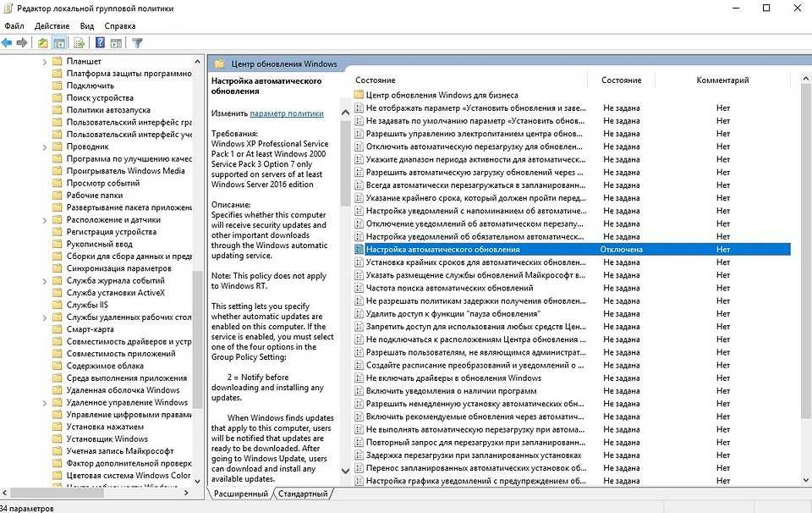Click the Back arrow in the toolbar

point(7,42)
